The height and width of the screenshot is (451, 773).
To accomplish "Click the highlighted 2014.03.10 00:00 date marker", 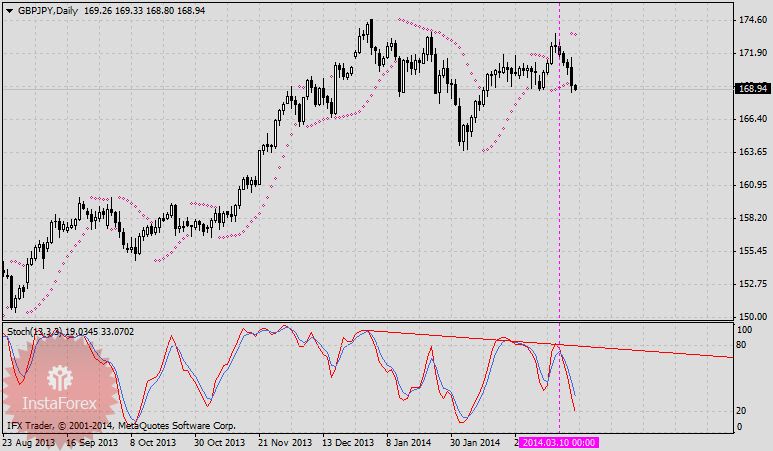I will pos(560,442).
